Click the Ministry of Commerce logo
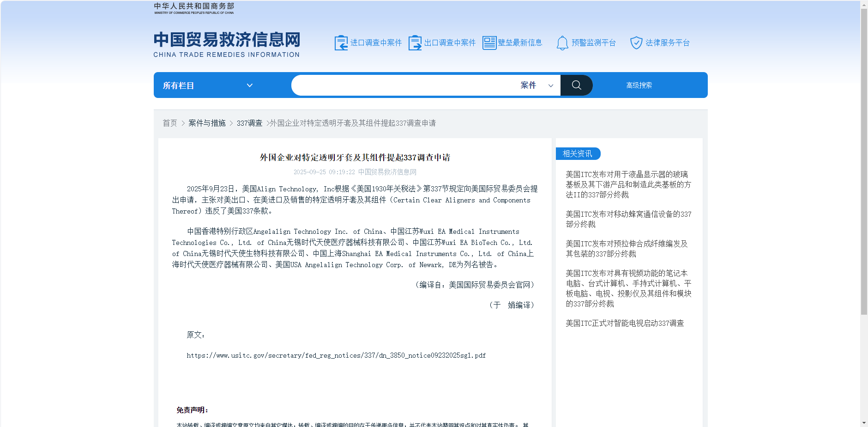This screenshot has width=868, height=427. click(x=194, y=8)
